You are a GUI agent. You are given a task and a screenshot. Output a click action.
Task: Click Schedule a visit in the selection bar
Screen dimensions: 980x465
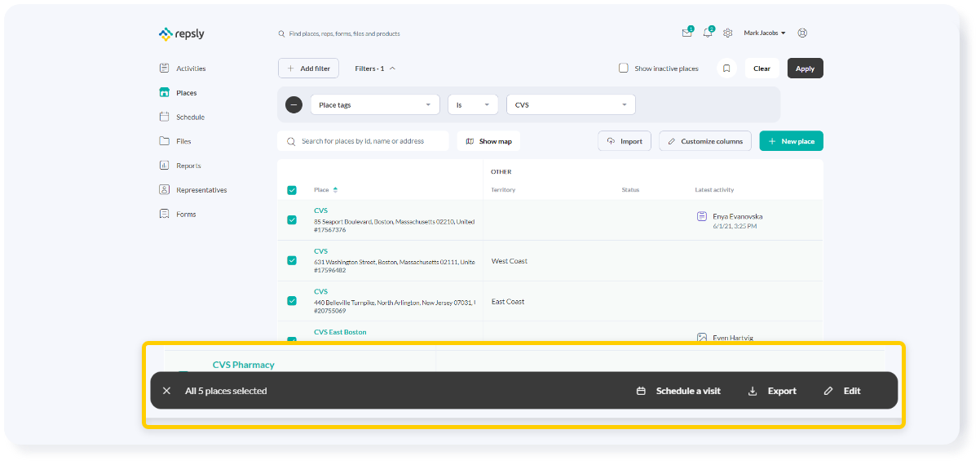click(x=678, y=391)
